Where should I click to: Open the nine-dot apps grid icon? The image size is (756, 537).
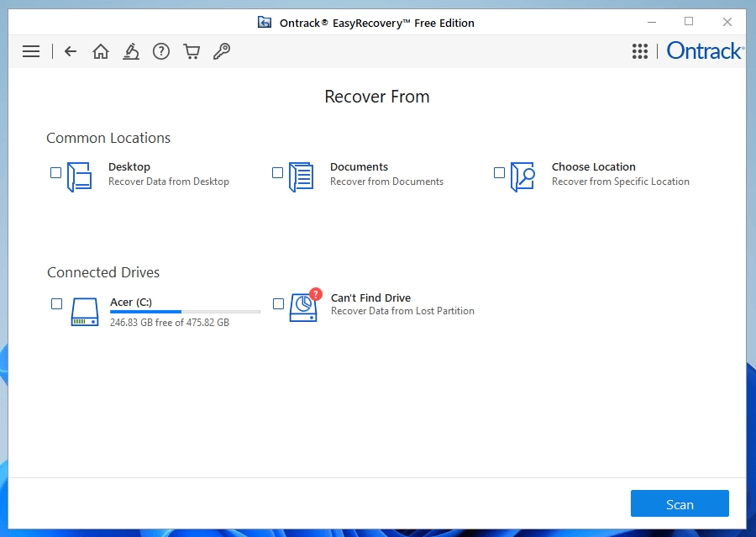[x=640, y=51]
